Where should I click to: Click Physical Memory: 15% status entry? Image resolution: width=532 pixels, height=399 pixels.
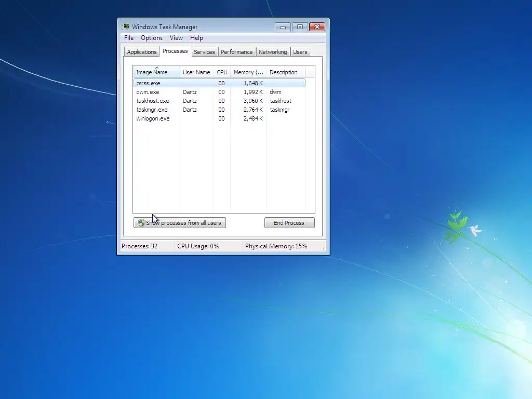pos(276,246)
